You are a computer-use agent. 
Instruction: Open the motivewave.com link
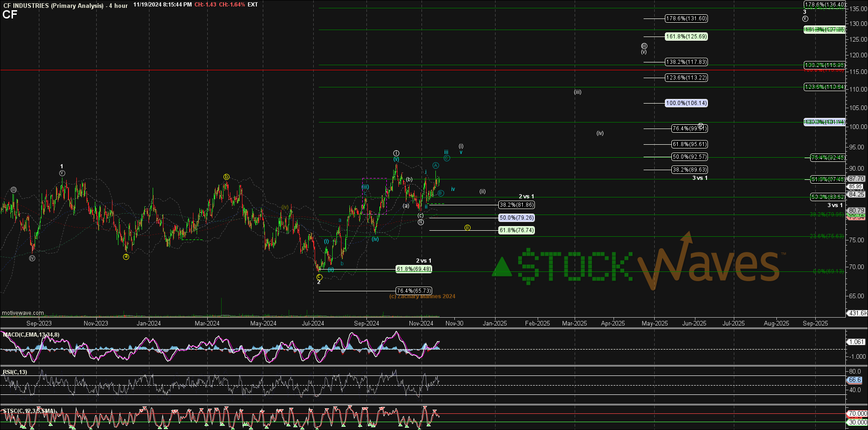(23, 313)
